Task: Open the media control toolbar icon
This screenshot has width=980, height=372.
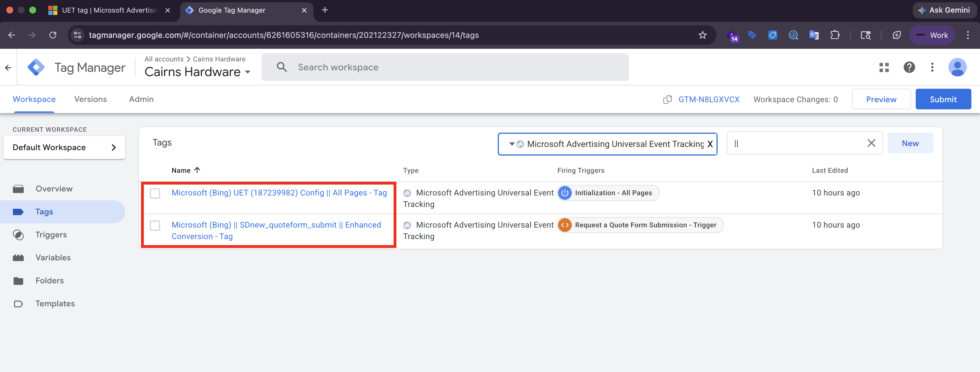Action: 865,35
